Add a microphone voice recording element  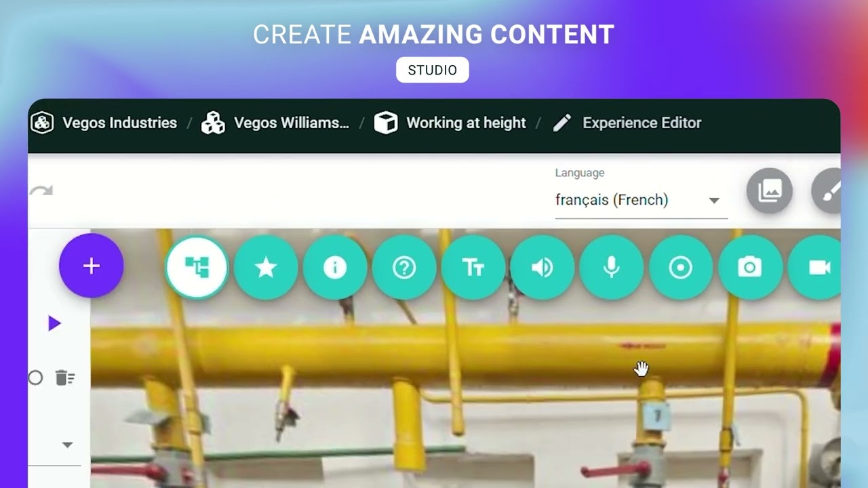[x=612, y=268]
